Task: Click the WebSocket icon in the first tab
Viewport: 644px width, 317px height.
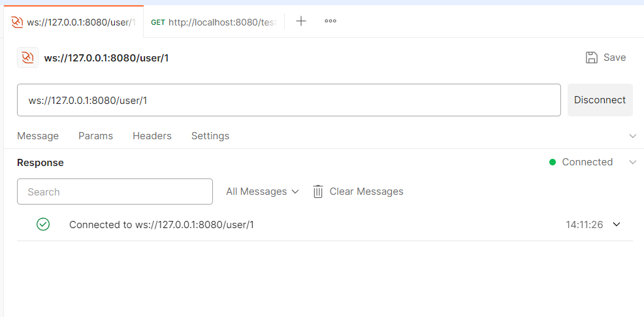Action: [17, 22]
